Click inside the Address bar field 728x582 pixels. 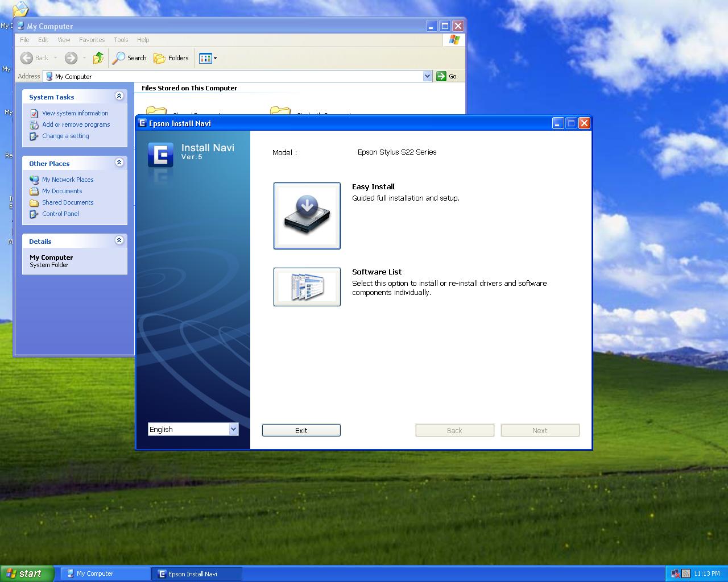click(227, 76)
